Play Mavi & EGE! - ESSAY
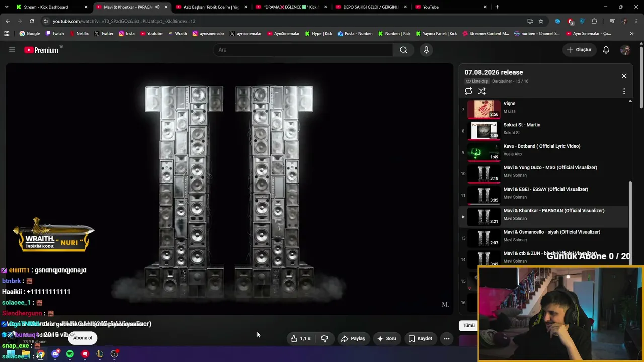 (543, 195)
